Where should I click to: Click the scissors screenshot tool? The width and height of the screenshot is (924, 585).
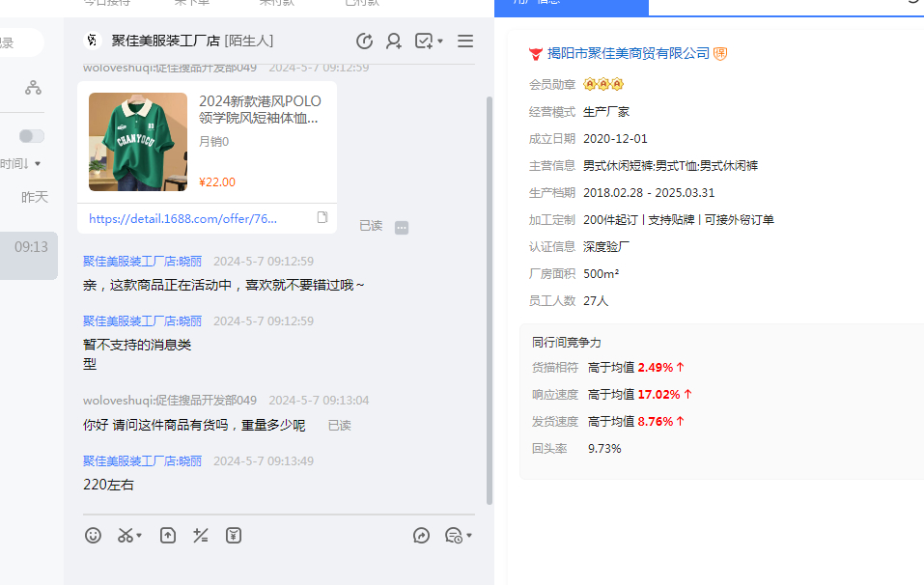click(x=126, y=535)
